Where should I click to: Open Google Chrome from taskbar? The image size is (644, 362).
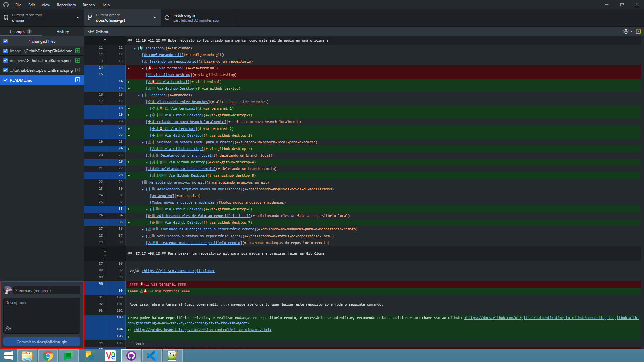pyautogui.click(x=48, y=355)
